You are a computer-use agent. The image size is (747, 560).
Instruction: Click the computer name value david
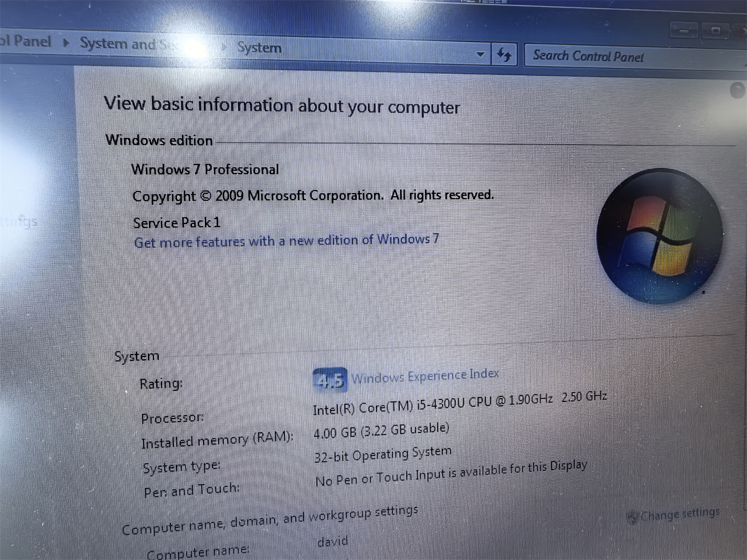tap(333, 542)
